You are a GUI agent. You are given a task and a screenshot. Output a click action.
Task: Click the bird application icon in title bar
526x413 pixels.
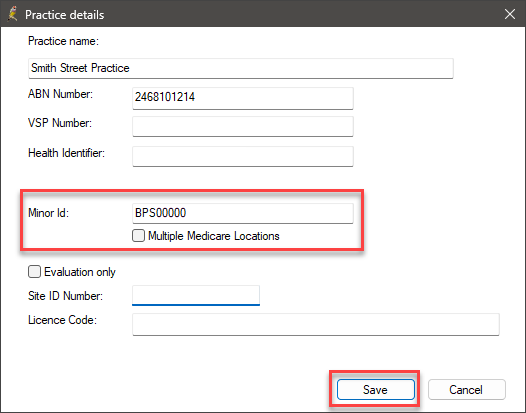(13, 14)
